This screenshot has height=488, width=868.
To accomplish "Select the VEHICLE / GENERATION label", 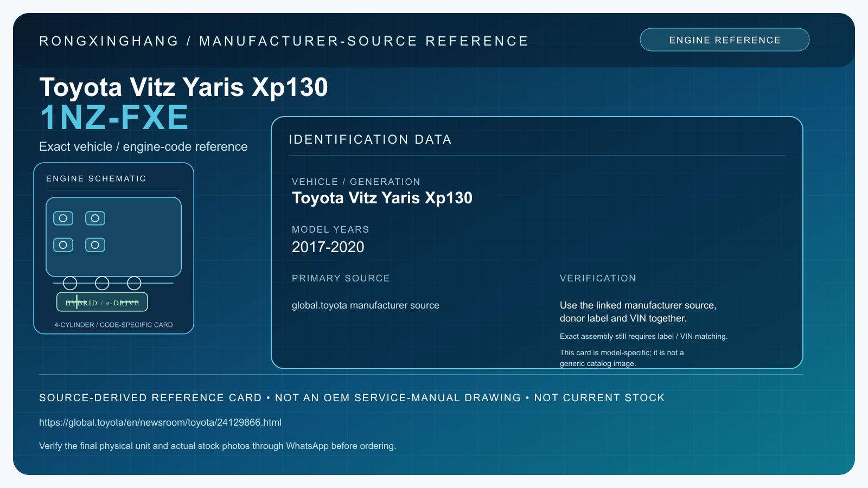I will click(x=356, y=182).
